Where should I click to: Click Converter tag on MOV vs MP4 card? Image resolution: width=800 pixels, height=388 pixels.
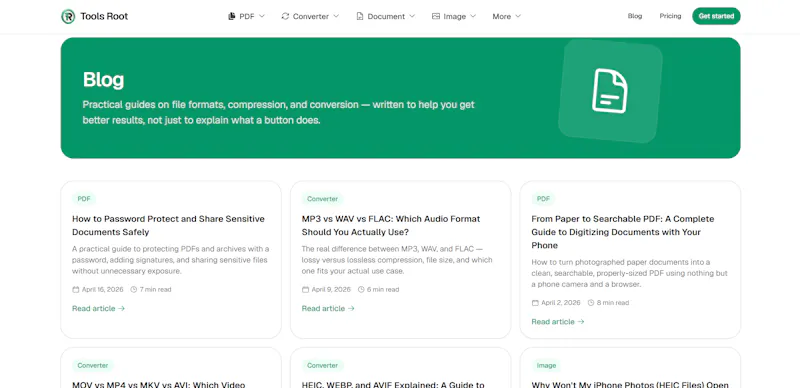coord(93,366)
